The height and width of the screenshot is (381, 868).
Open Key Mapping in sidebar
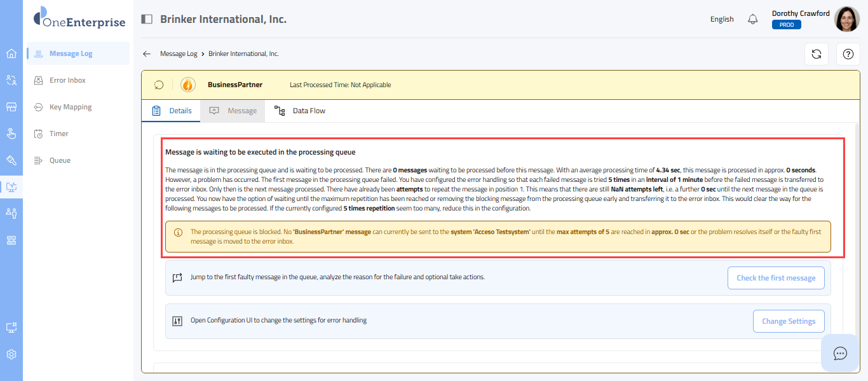click(71, 107)
